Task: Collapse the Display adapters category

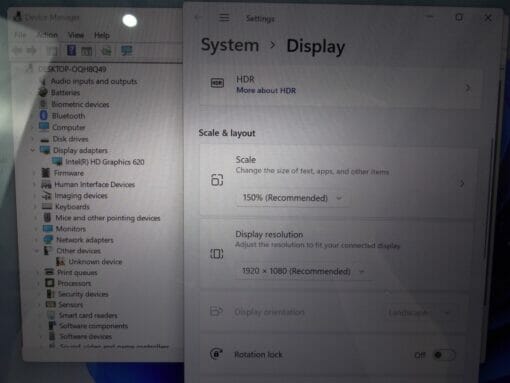Action: 33,150
